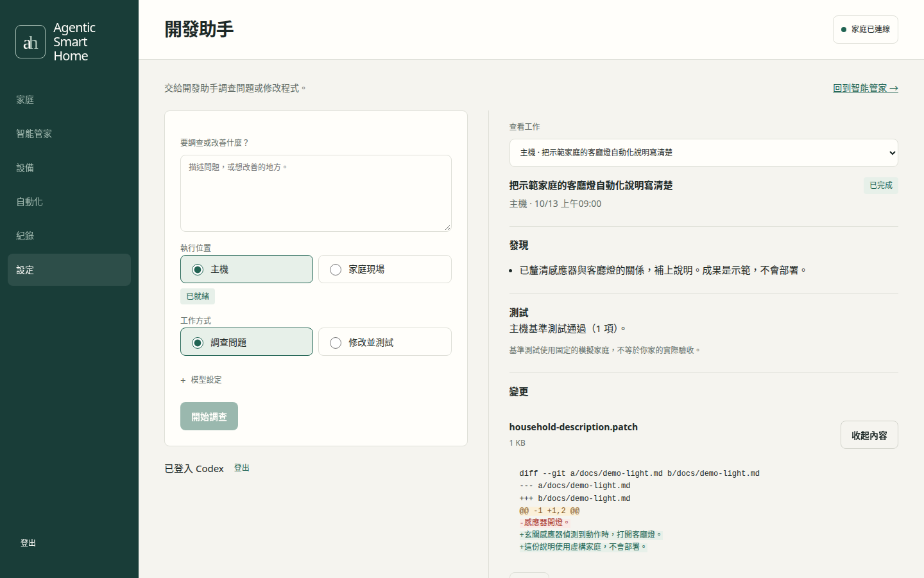Screen dimensions: 924x578
Task: Open 自動化 sidebar page
Action: point(69,202)
